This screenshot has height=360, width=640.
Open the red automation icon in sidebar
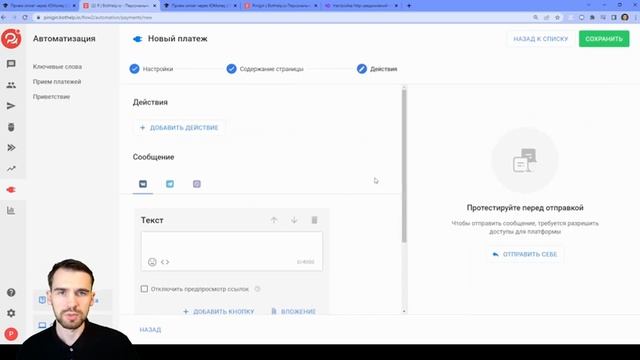pos(11,190)
